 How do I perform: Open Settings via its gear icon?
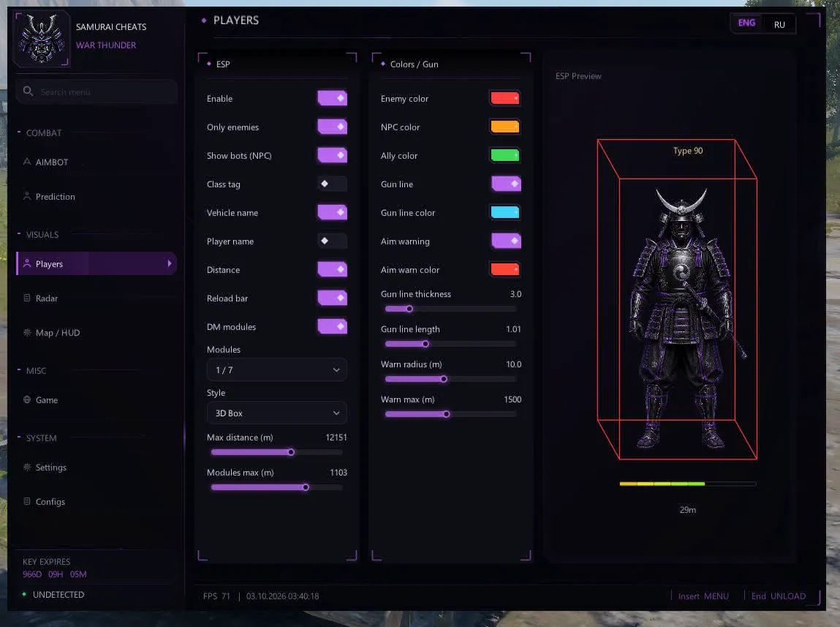pyautogui.click(x=27, y=467)
